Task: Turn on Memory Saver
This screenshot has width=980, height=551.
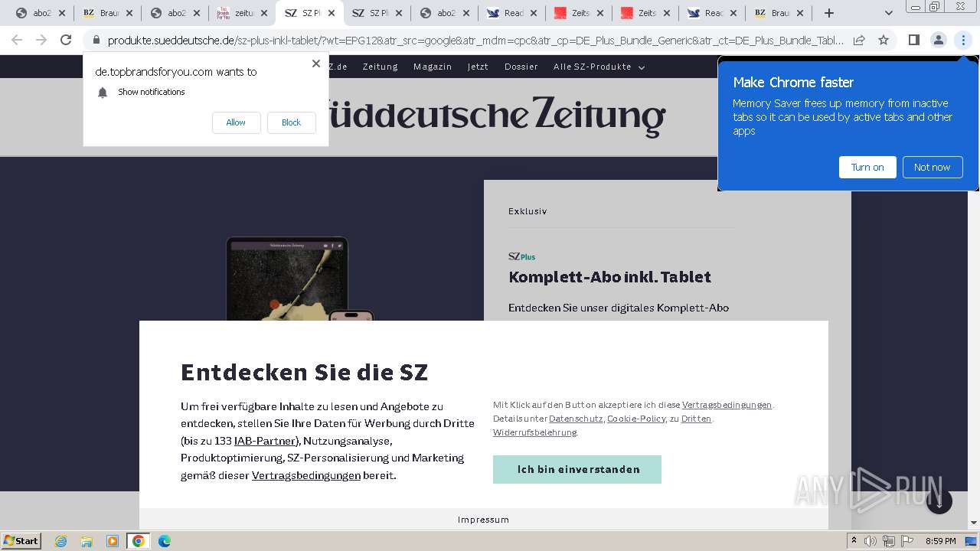Action: coord(867,167)
